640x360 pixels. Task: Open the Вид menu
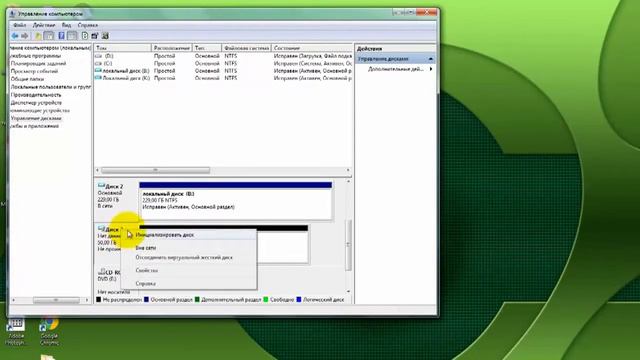click(66, 25)
